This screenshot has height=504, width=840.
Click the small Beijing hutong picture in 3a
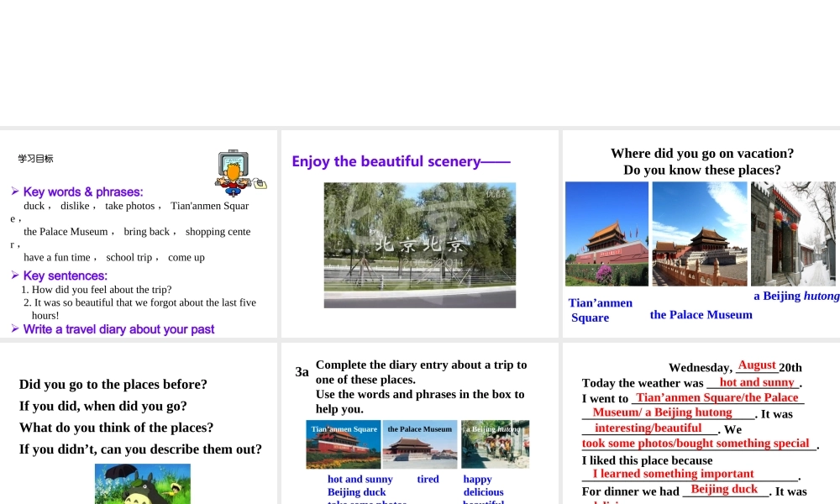pos(495,444)
